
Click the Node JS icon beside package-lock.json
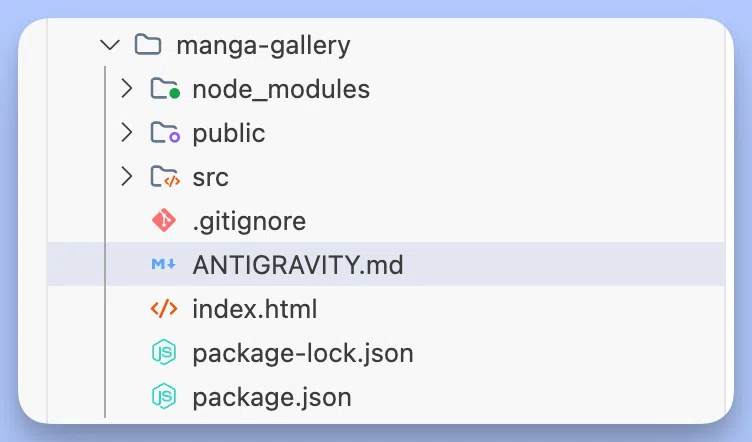[x=164, y=353]
